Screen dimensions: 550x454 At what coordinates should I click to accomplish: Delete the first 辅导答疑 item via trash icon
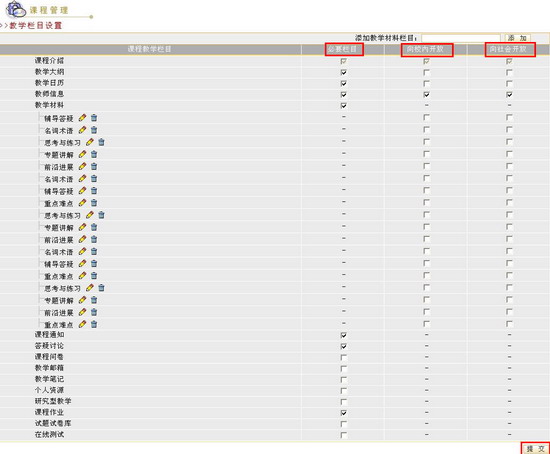94,118
